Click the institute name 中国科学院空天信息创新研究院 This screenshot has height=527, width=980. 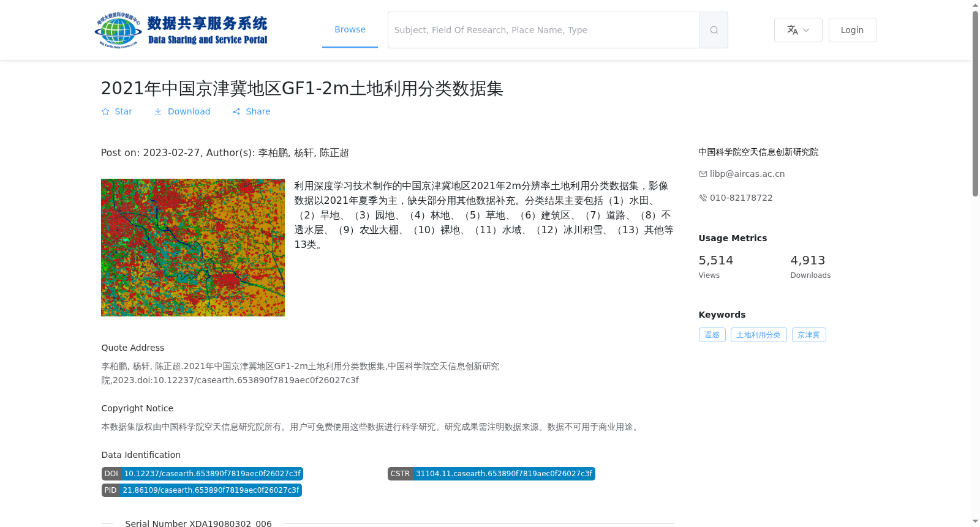[758, 152]
